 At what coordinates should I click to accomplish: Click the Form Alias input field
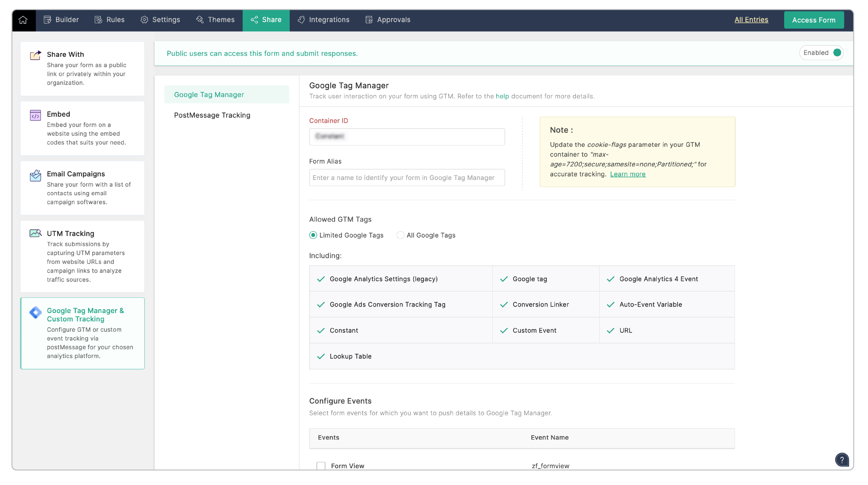(x=407, y=178)
